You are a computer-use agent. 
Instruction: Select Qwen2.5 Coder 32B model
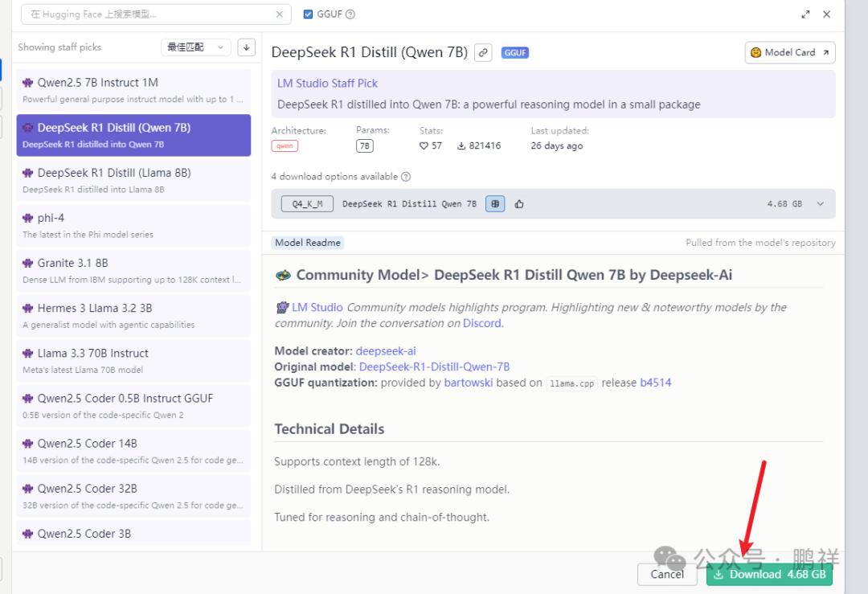(133, 496)
